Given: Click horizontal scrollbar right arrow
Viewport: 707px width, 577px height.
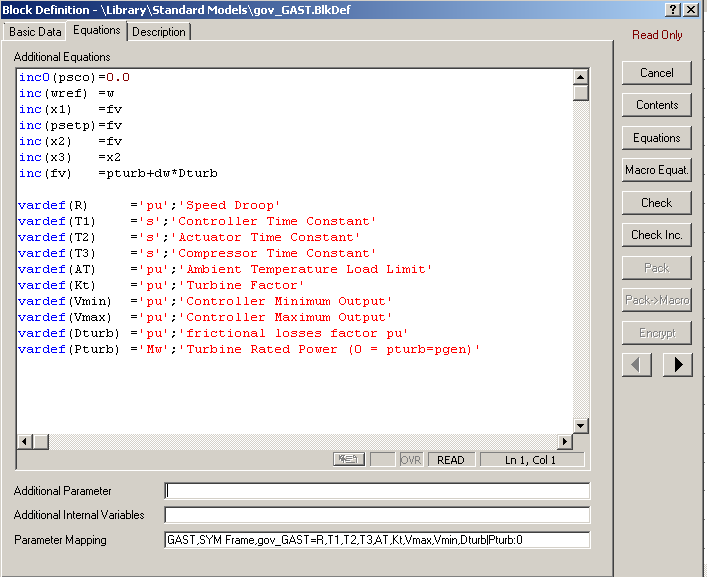Looking at the screenshot, I should click(x=564, y=441).
